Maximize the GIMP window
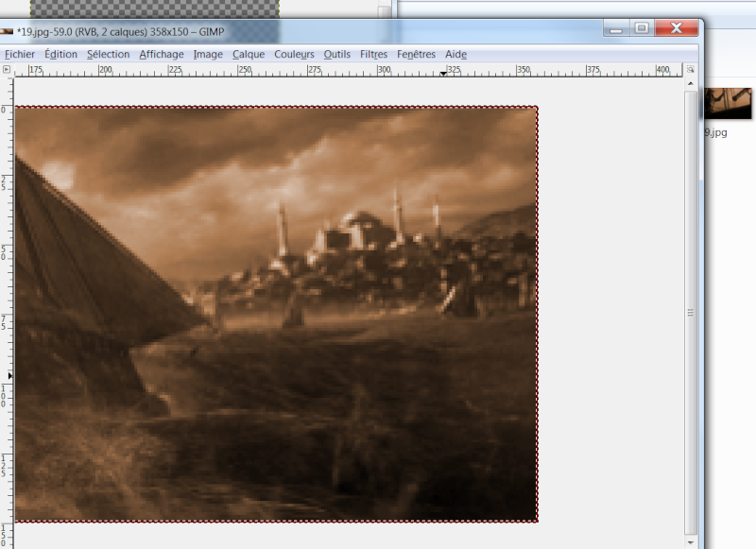The image size is (756, 549). tap(642, 28)
